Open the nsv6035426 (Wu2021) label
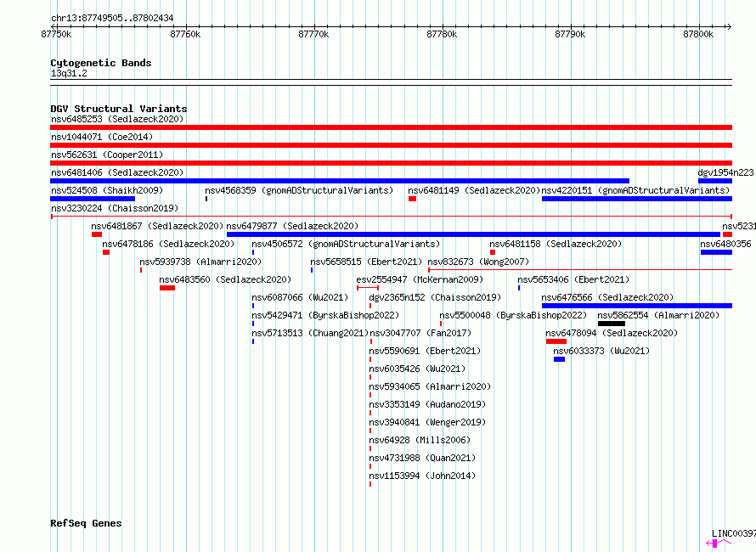The width and height of the screenshot is (756, 552). tap(417, 369)
